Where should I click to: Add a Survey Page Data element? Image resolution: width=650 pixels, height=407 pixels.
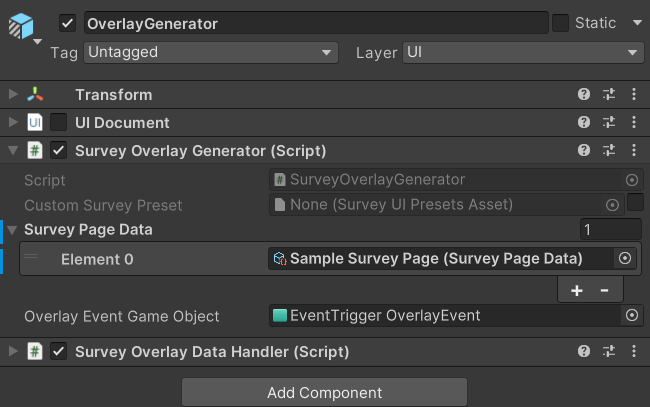pyautogui.click(x=577, y=291)
